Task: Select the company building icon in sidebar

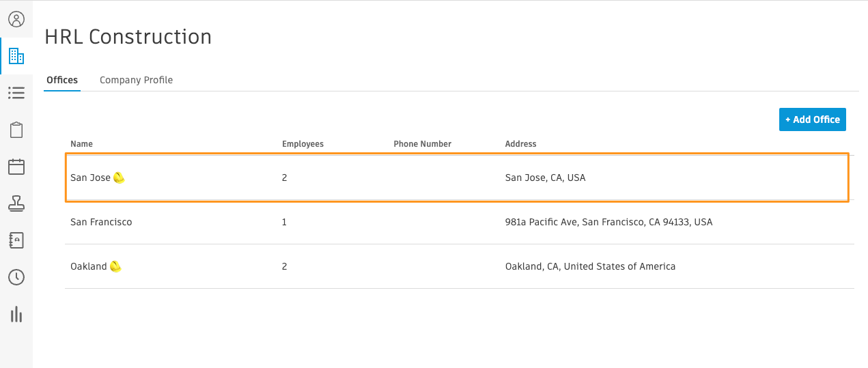Action: (x=16, y=56)
